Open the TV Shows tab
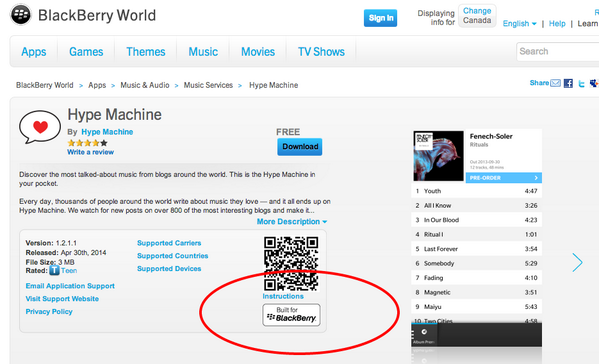599x364 pixels. point(321,52)
